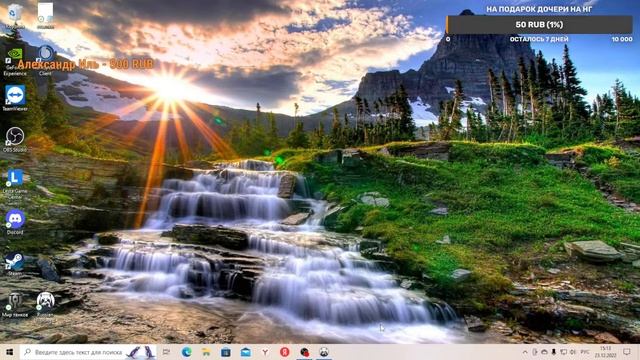The image size is (640, 360).
Task: Launch OBS Studio from the desktop
Action: tap(15, 140)
